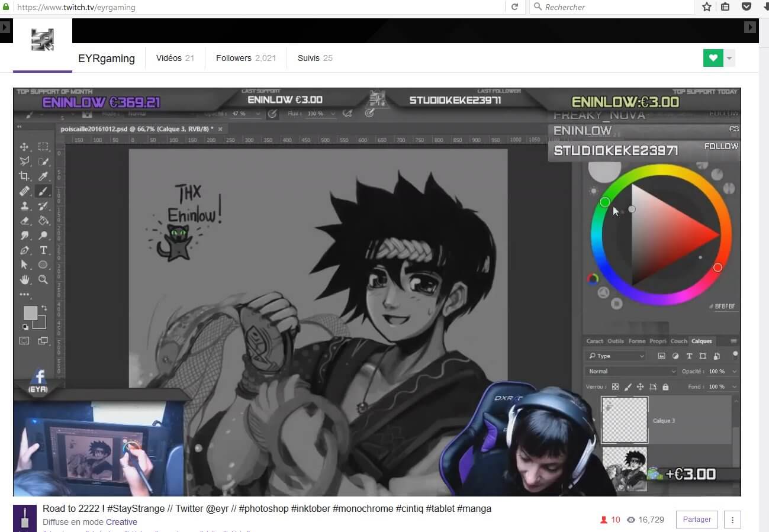The image size is (769, 532).
Task: Toggle Quick Mask mode icon
Action: coord(24,341)
